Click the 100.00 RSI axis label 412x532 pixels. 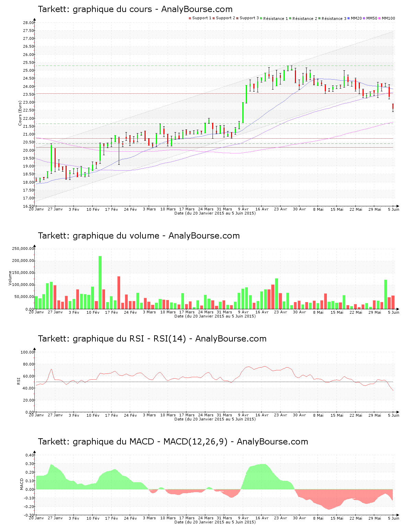click(x=27, y=352)
